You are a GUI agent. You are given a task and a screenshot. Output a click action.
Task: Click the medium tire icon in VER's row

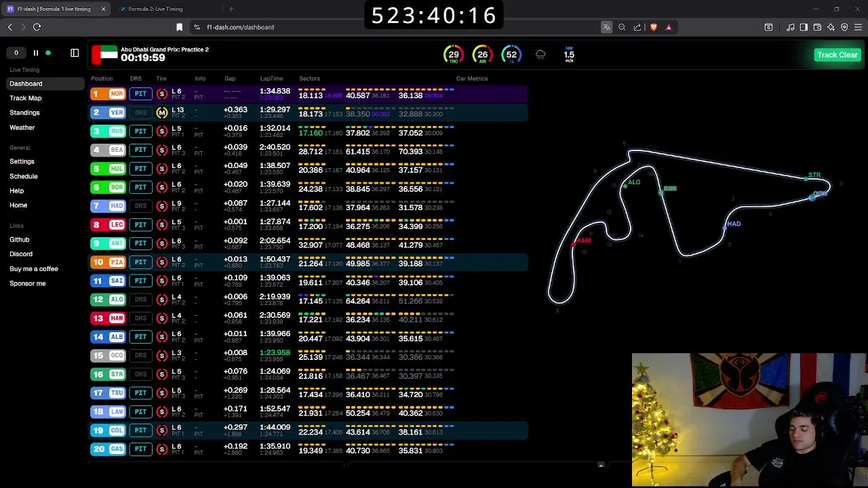click(x=161, y=113)
